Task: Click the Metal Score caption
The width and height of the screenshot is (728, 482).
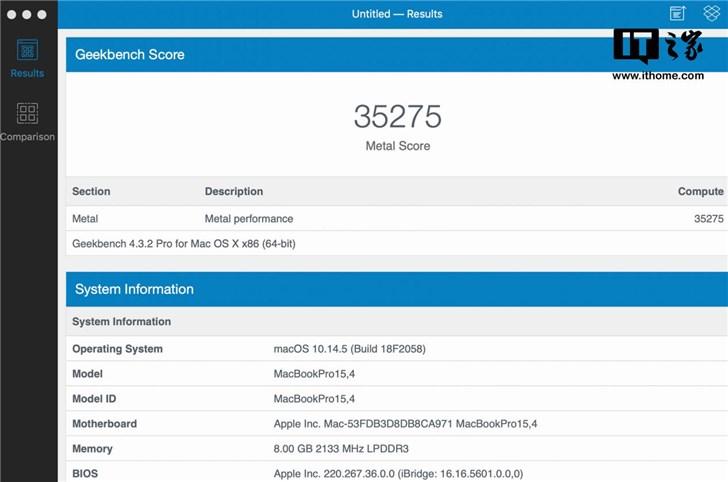Action: point(398,146)
